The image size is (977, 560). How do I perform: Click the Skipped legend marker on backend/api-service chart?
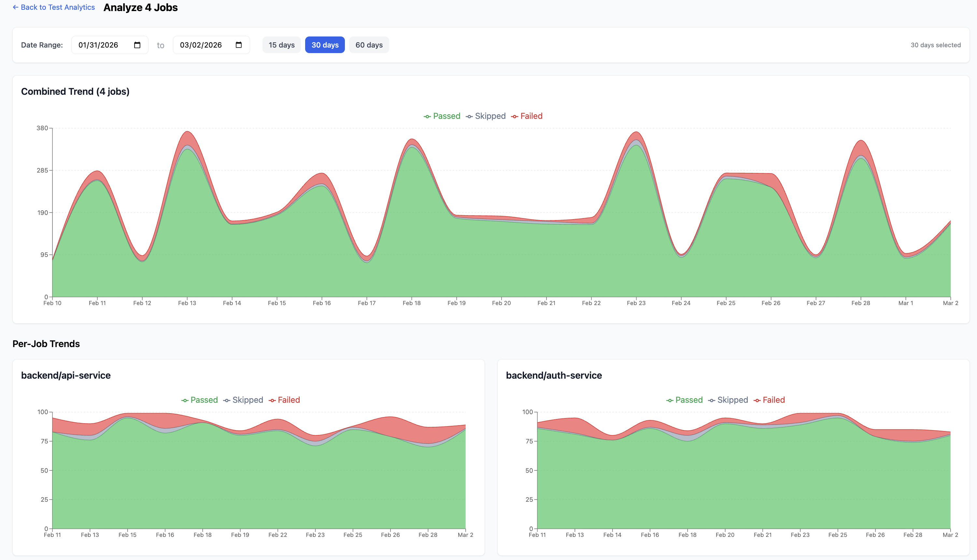[227, 400]
